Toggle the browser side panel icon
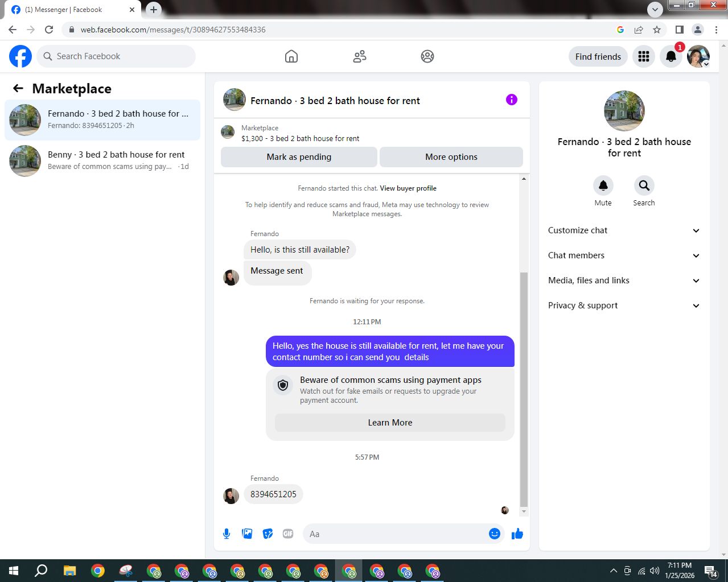This screenshot has width=728, height=582. click(679, 30)
